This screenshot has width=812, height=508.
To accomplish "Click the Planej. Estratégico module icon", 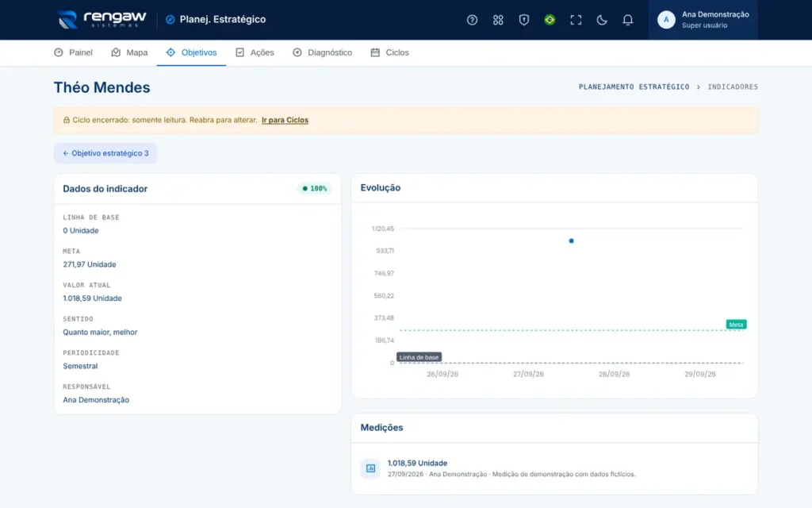I will pos(170,20).
